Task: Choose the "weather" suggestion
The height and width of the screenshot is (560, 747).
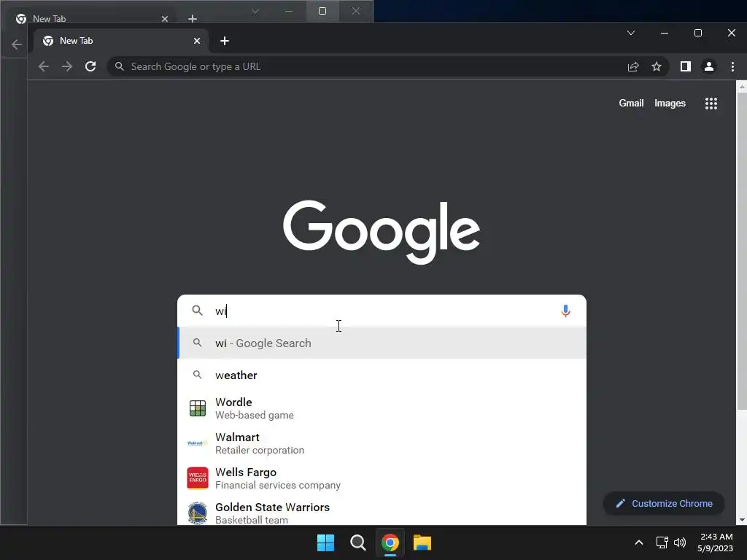Action: [x=382, y=376]
